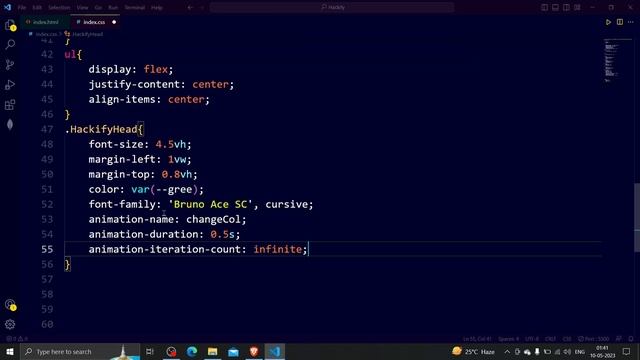Click line number 57 in gutter

[x=47, y=280]
